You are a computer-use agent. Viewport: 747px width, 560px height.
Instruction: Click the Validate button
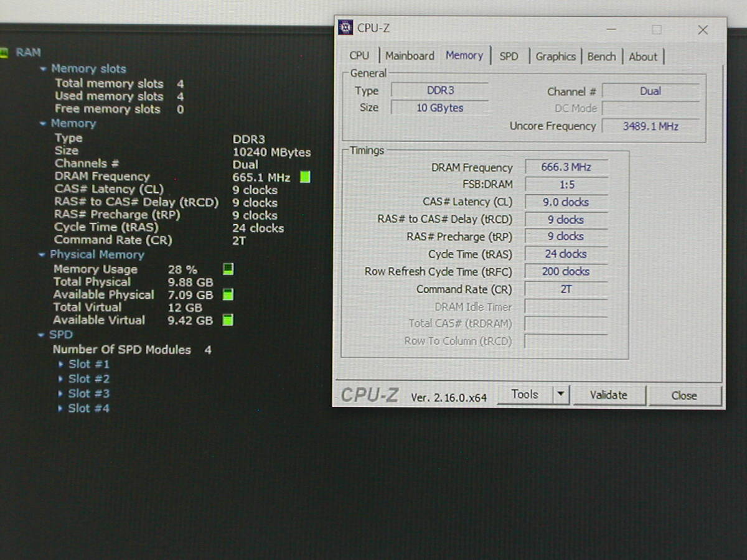(x=609, y=395)
